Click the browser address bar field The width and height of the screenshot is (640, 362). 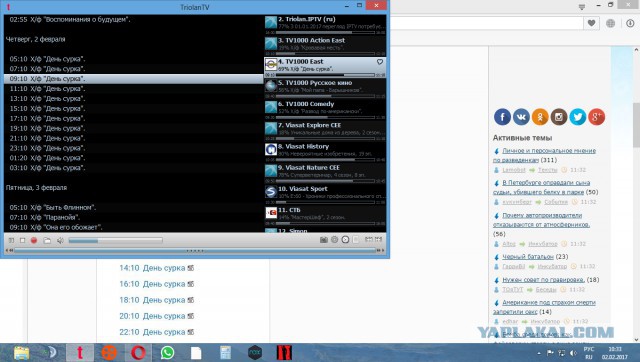[487, 23]
